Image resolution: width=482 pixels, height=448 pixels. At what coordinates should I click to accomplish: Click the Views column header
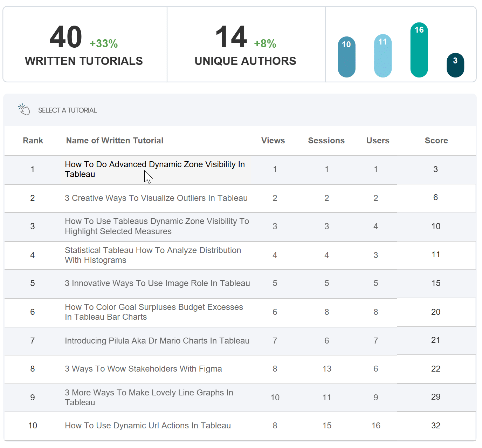pos(273,141)
